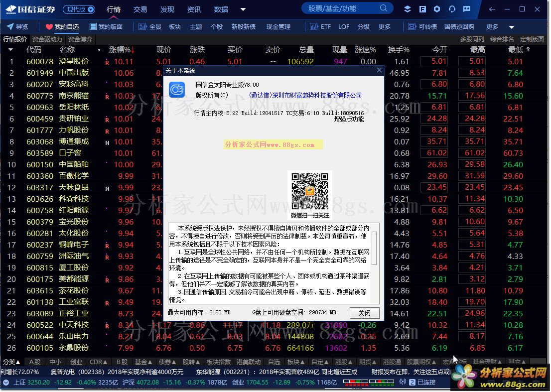Image resolution: width=551 pixels, height=392 pixels.
Task: Open the 数据 top menu
Action: point(221,9)
